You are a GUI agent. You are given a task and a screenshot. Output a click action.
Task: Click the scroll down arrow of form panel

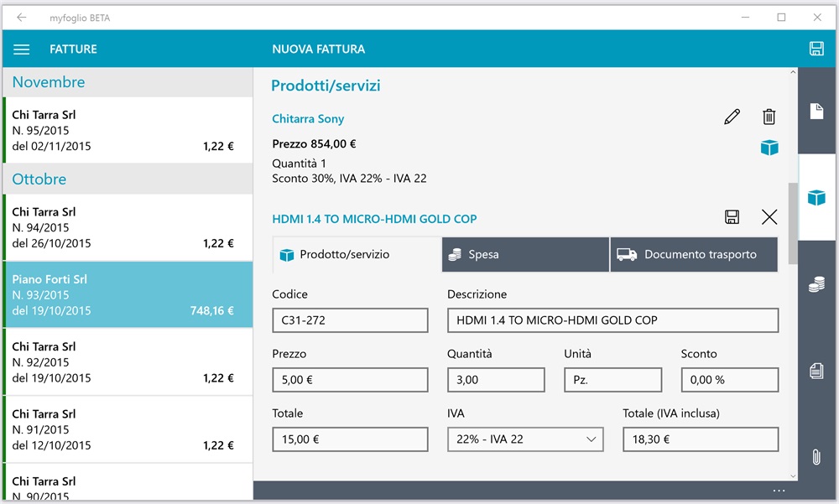[793, 475]
